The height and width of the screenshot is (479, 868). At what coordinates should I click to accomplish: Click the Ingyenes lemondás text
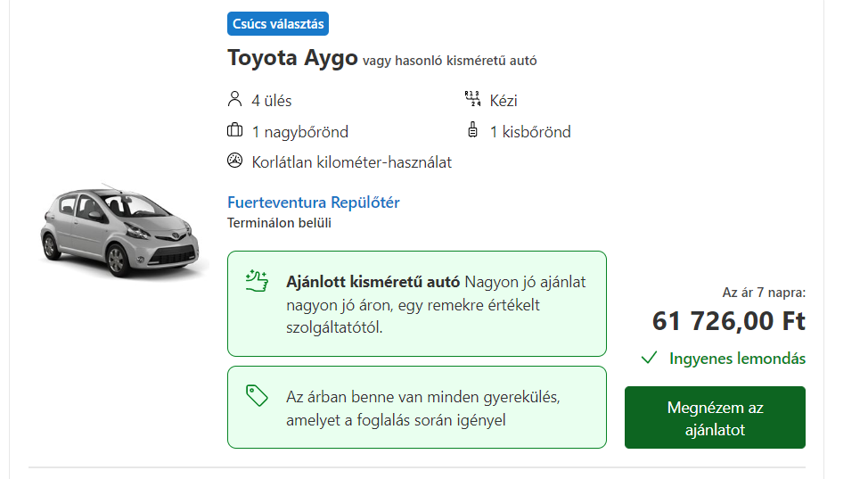[737, 359]
